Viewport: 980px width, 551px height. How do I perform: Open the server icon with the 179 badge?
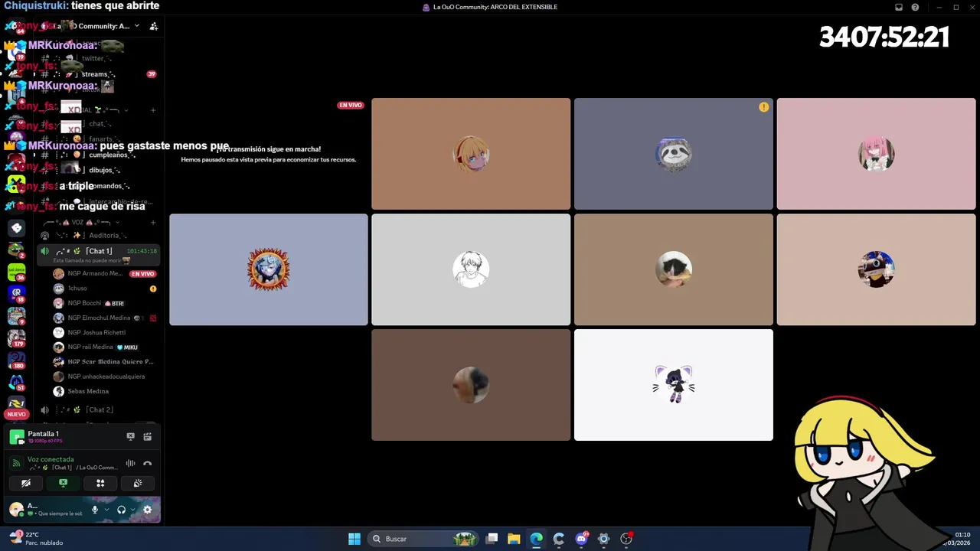[16, 337]
